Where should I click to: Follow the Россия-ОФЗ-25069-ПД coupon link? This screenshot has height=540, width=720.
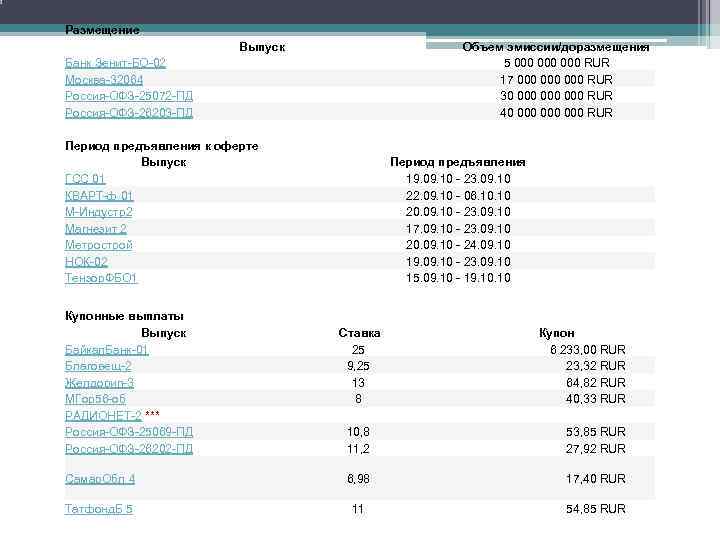[129, 432]
